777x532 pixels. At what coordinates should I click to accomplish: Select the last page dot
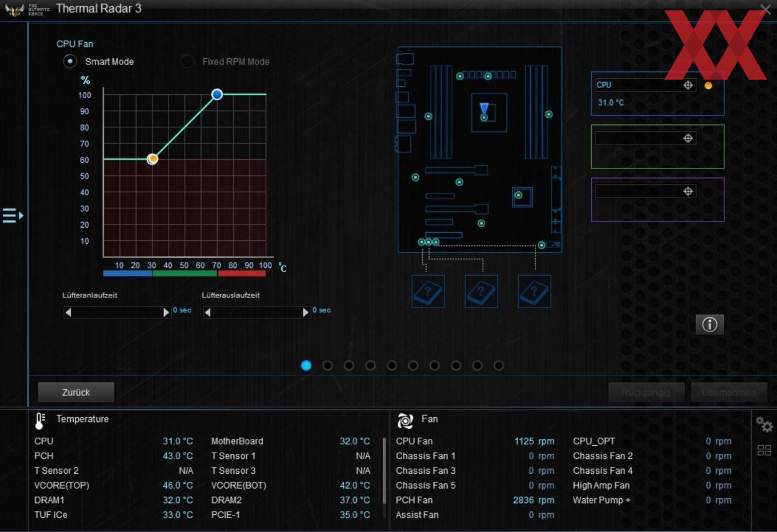point(499,365)
